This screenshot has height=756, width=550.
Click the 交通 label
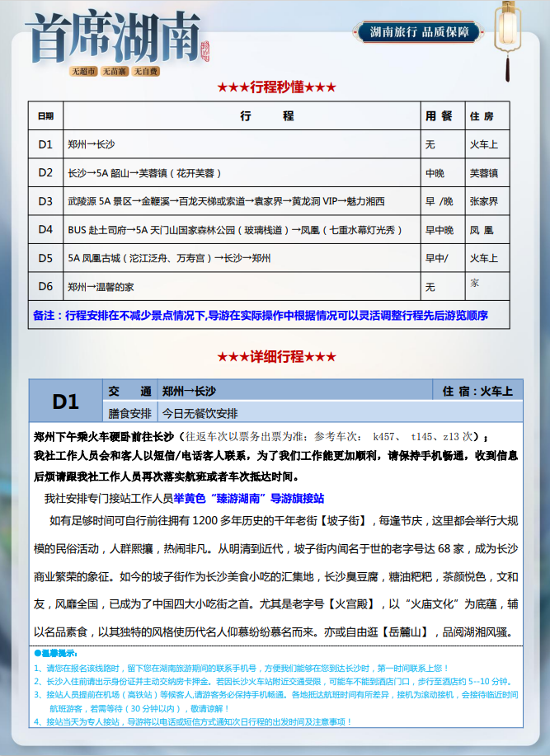point(129,391)
